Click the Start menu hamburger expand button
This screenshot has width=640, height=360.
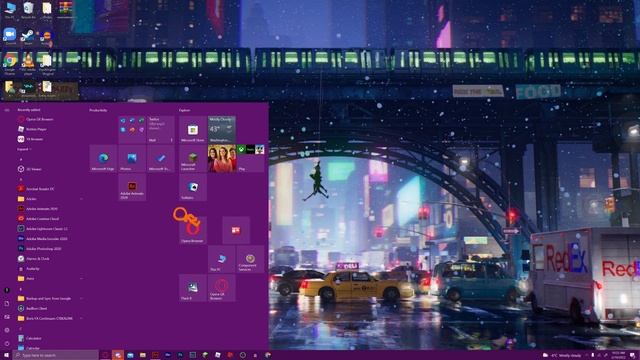(7, 110)
